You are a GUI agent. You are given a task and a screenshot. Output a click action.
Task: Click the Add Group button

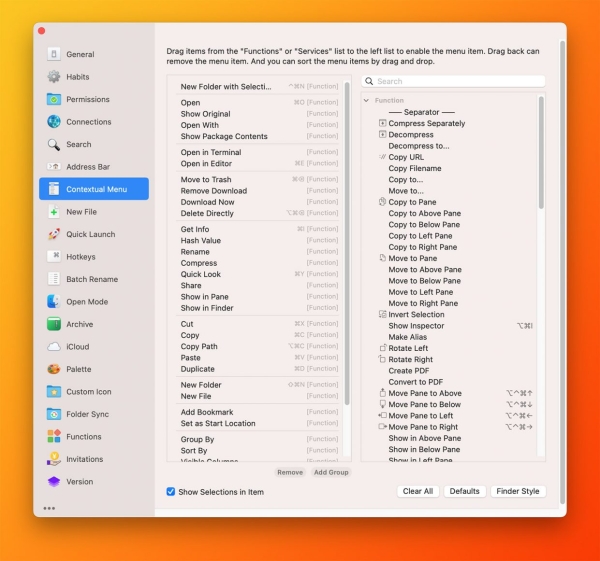click(x=331, y=473)
